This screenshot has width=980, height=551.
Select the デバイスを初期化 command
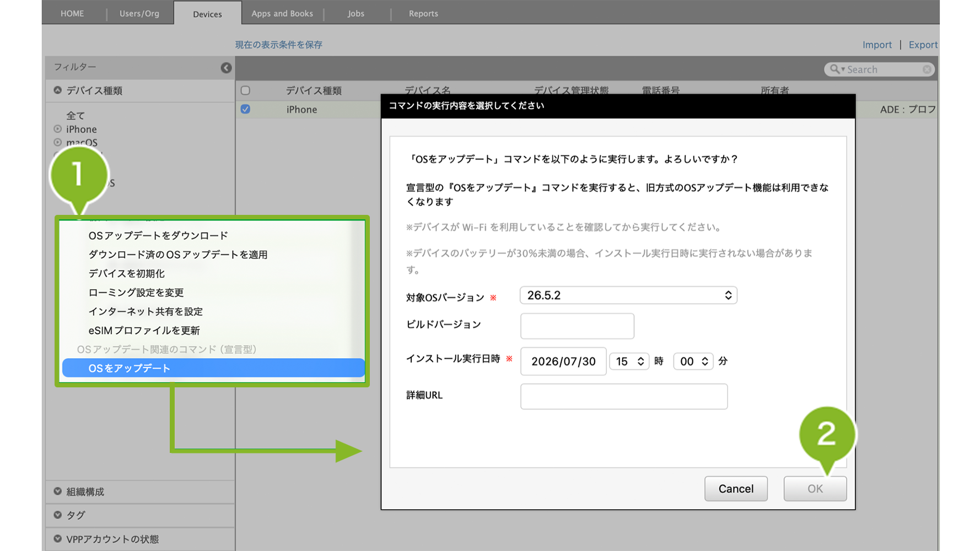point(127,273)
